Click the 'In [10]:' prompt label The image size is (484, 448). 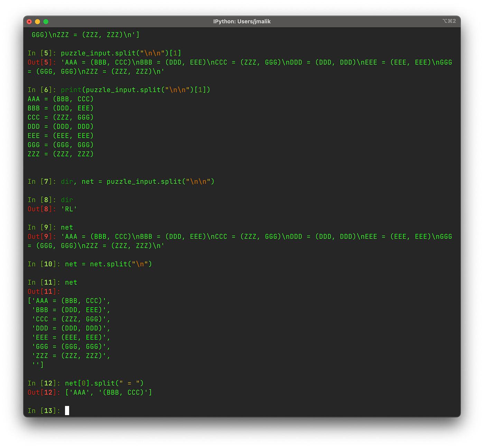[44, 264]
